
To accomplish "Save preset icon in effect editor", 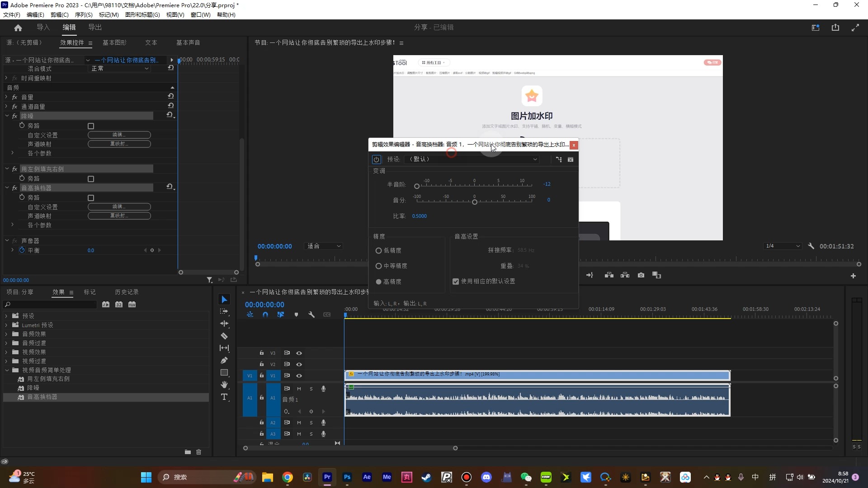I will point(559,160).
